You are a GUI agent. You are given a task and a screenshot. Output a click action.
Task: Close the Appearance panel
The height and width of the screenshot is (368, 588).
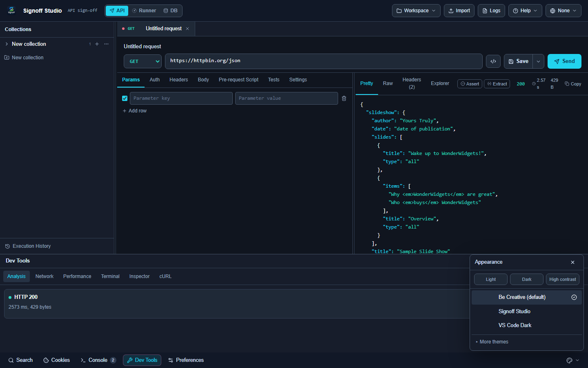(572, 263)
